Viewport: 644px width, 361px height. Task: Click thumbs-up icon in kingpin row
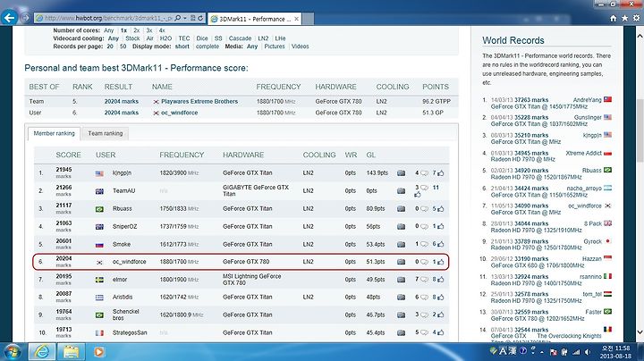point(441,173)
